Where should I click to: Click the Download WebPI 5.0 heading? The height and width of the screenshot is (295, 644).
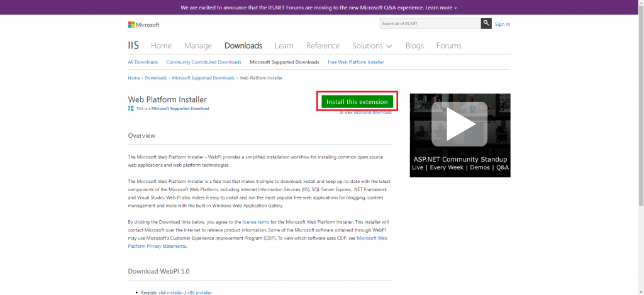(x=158, y=271)
